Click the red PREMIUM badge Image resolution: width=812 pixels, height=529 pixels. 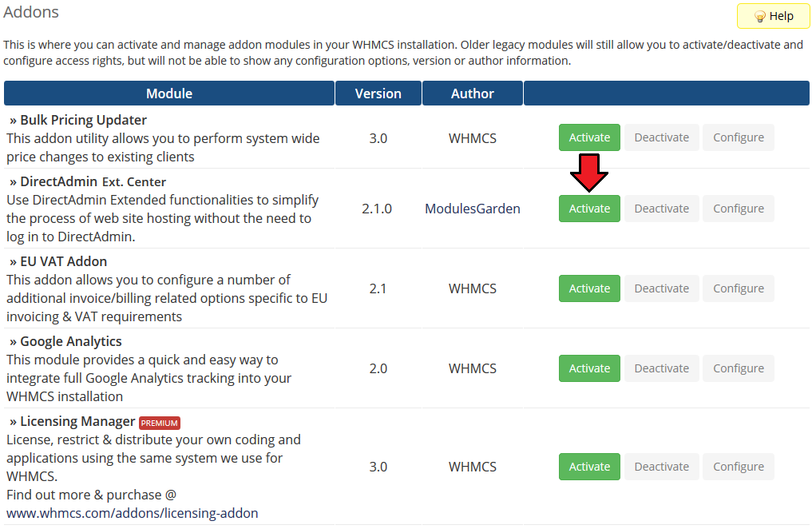pyautogui.click(x=160, y=423)
